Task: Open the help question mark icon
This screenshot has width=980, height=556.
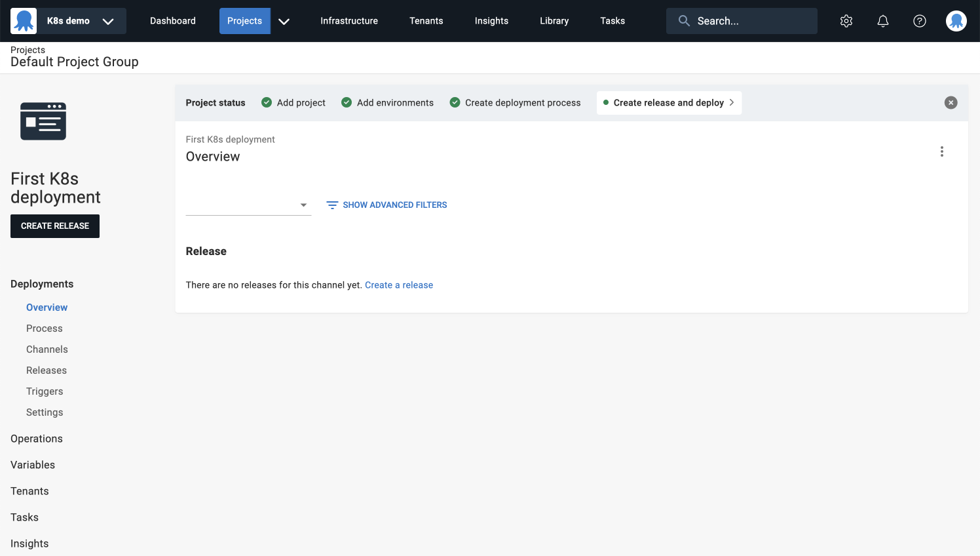Action: (x=920, y=20)
